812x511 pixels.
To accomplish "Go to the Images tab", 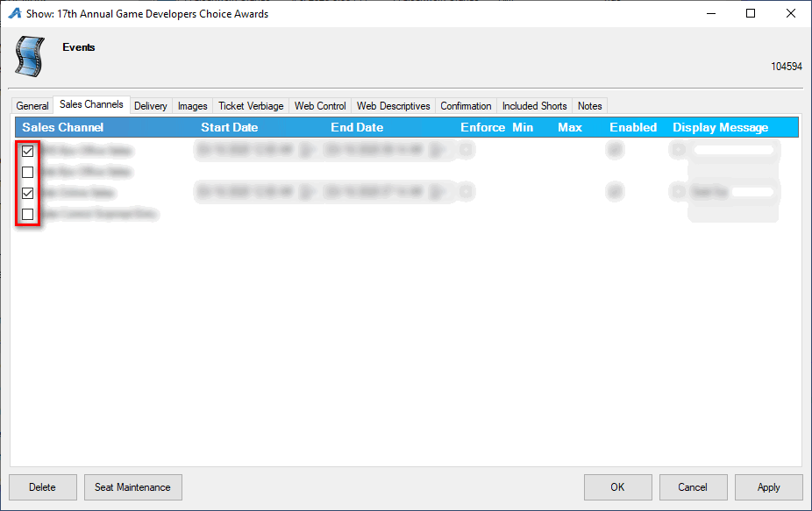I will [193, 105].
